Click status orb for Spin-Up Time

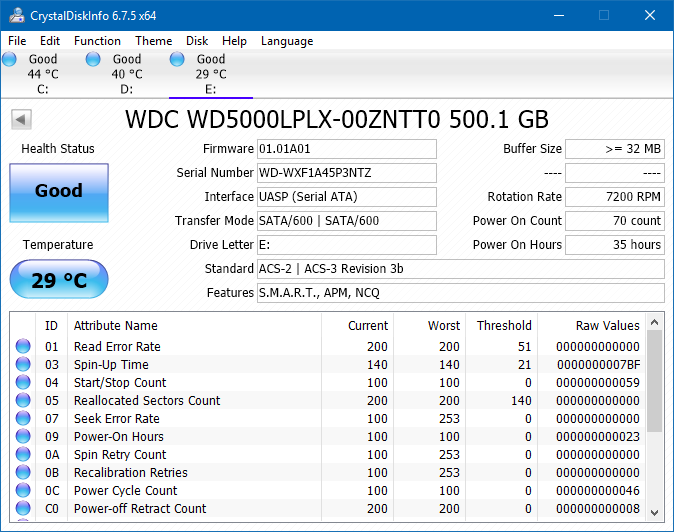(23, 364)
